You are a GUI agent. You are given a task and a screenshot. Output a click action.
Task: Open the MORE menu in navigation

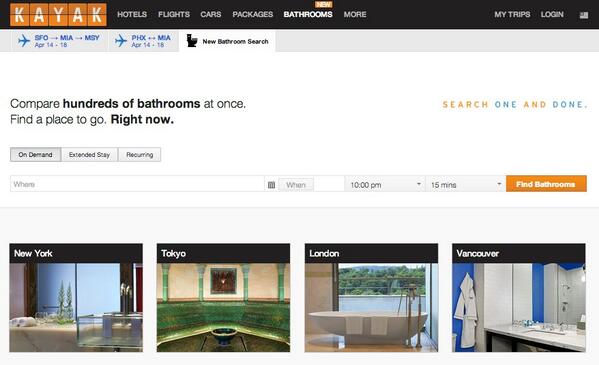[355, 15]
